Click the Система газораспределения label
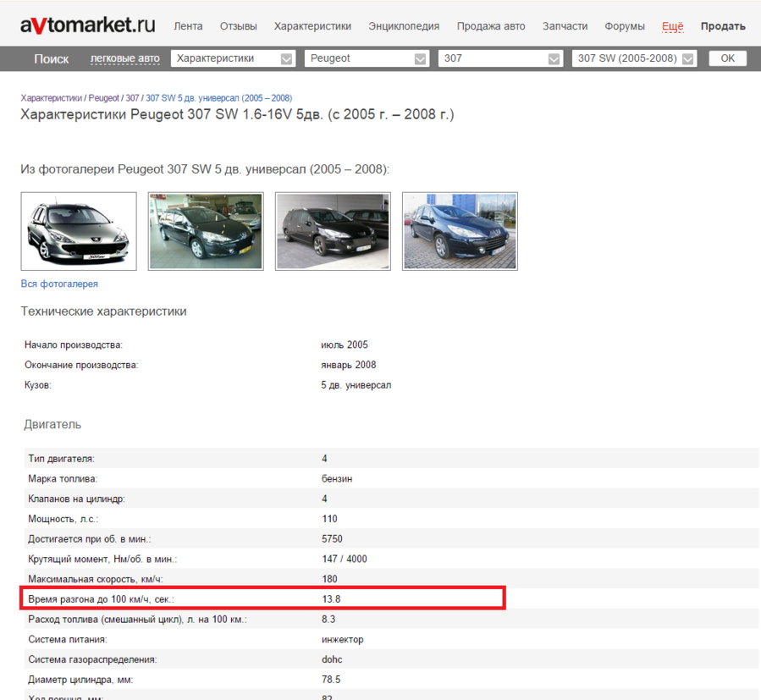Viewport: 761px width, 700px height. tap(92, 659)
